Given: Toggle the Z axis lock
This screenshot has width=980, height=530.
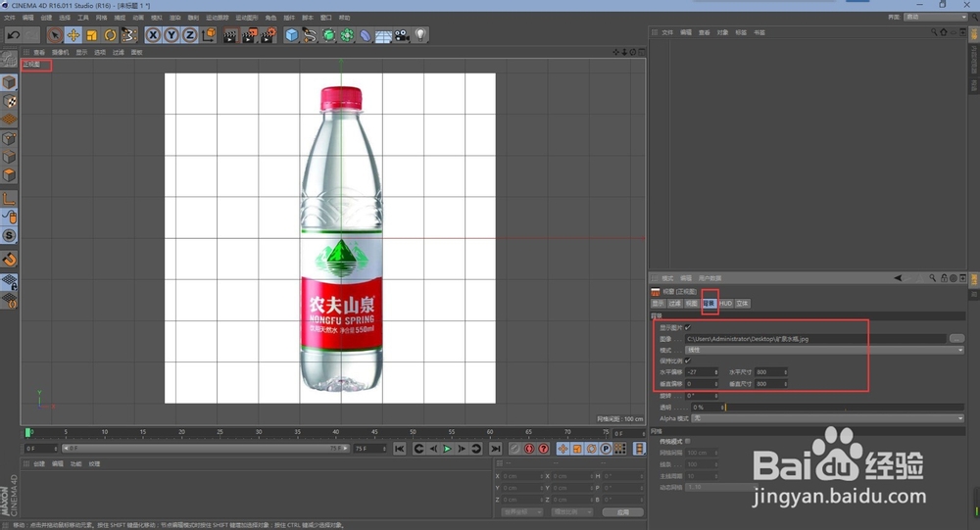Looking at the screenshot, I should pos(189,35).
